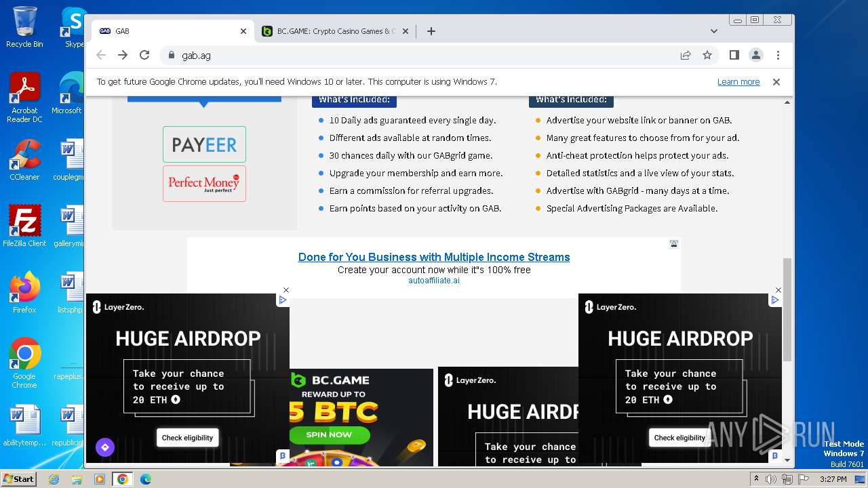Click the ad info icon on the text banner
The width and height of the screenshot is (868, 488).
[674, 243]
